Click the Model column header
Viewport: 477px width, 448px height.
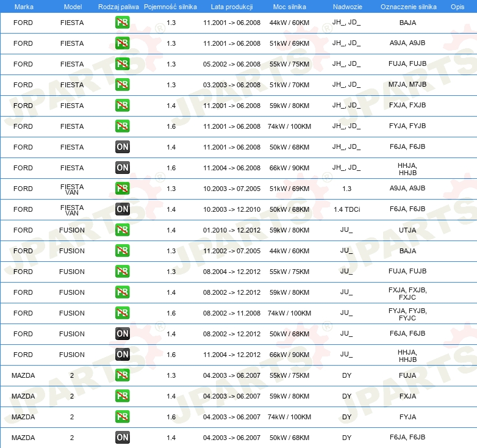point(73,7)
